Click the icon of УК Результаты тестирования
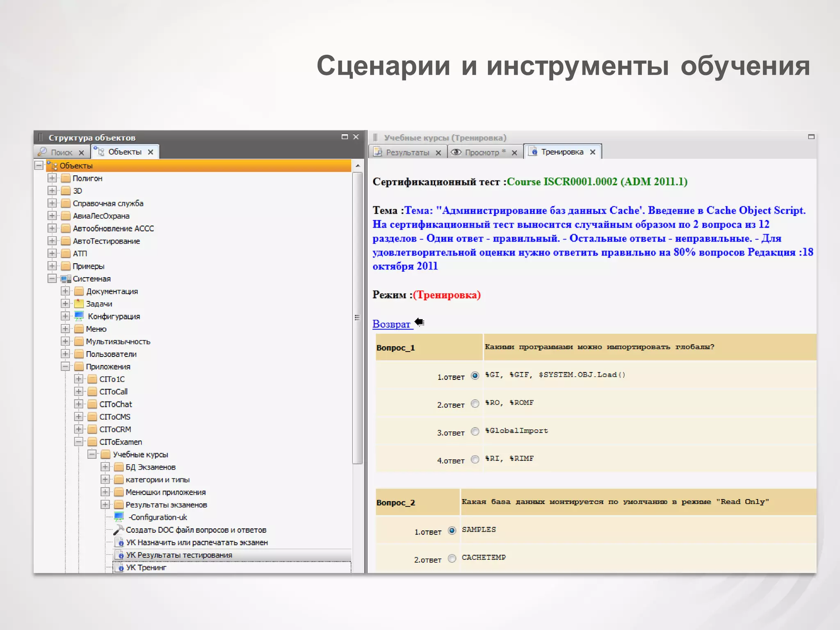The image size is (840, 630). (x=119, y=555)
